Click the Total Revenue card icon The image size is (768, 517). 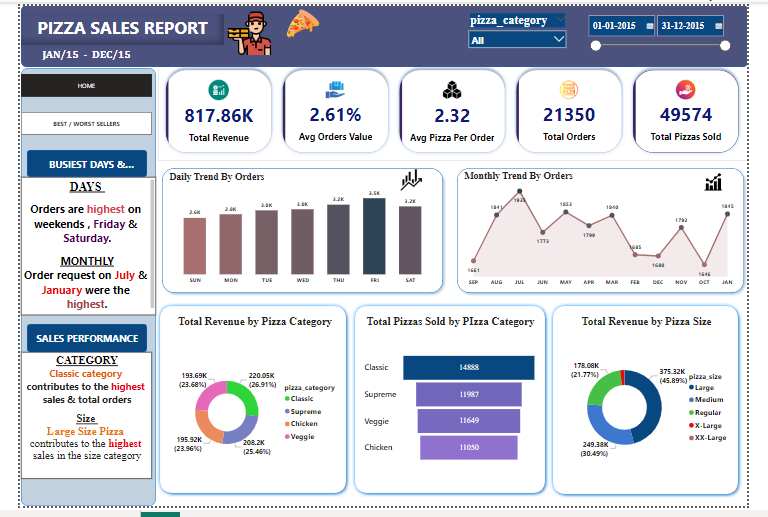(x=218, y=90)
